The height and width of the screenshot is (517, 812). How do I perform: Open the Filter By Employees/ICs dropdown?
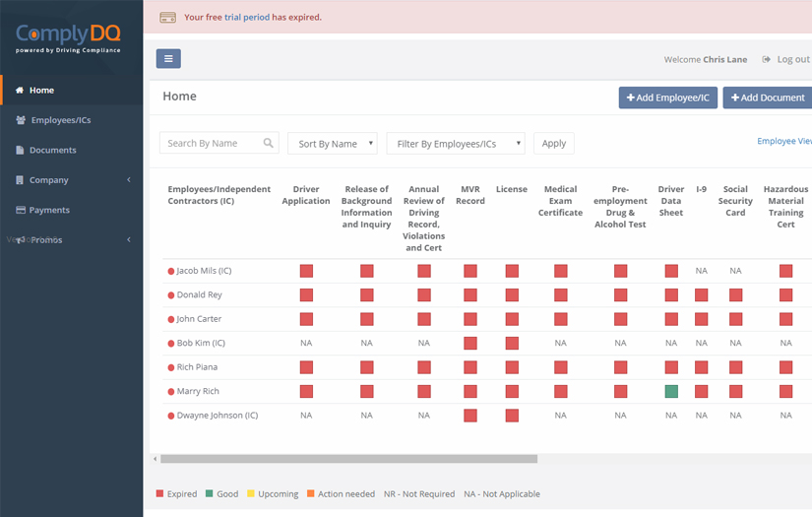tap(455, 144)
